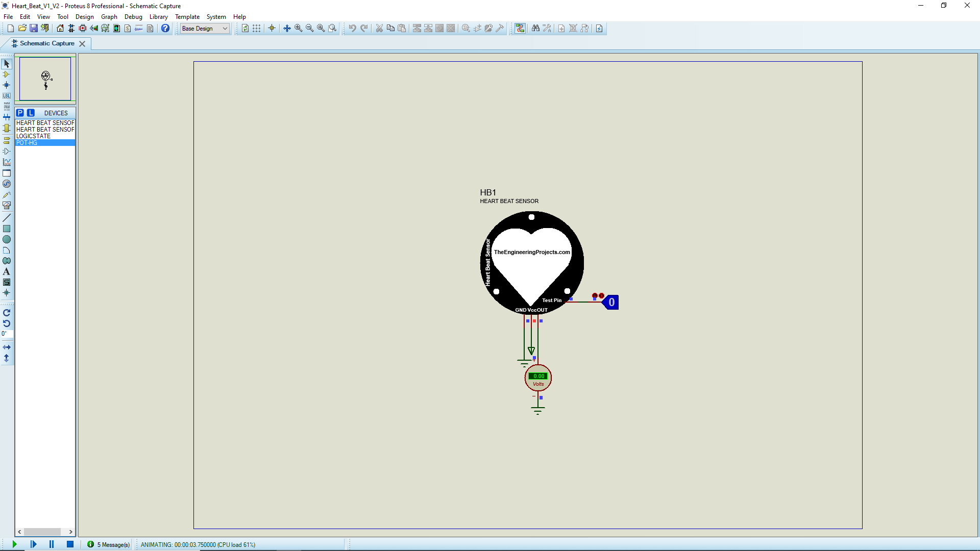
Task: Click the devices list horizontal scrollbar
Action: pos(45,532)
